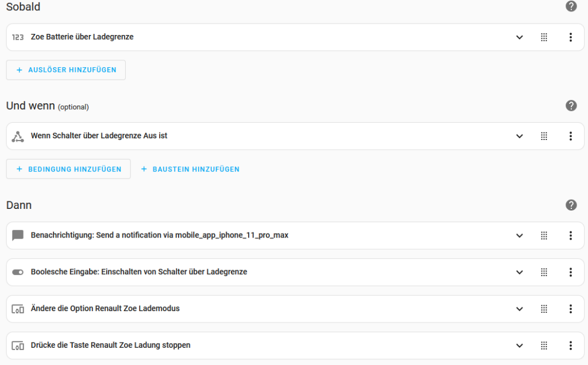Open three-dot menu for Ladung stoppen action
This screenshot has height=365, width=588.
pyautogui.click(x=570, y=345)
